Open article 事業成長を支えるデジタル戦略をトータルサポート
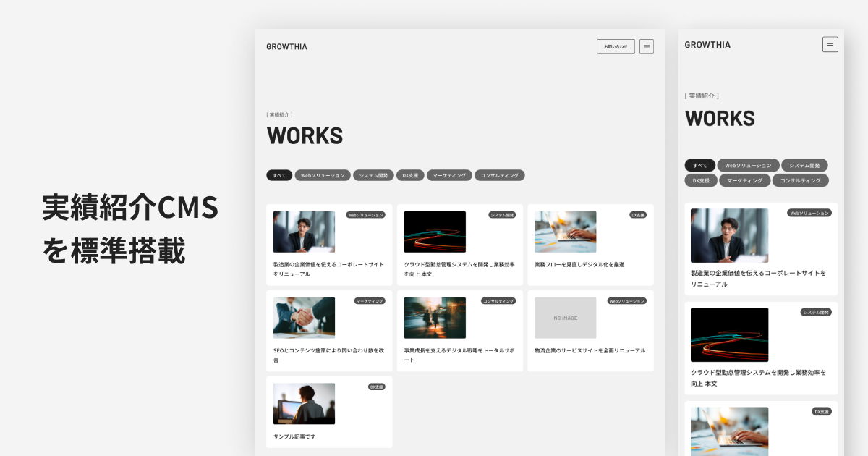868x456 pixels. [x=459, y=355]
